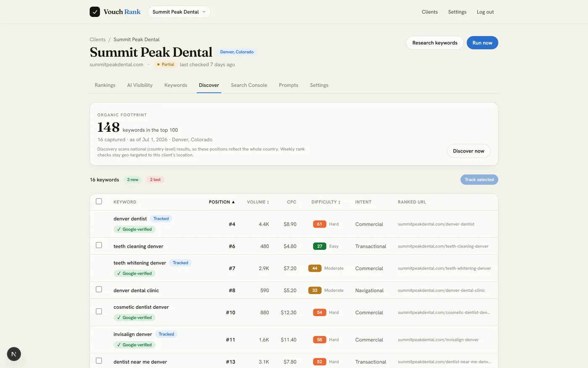Click Google-verified badge under cosmetic dentist denver
588x368 pixels.
click(x=134, y=318)
